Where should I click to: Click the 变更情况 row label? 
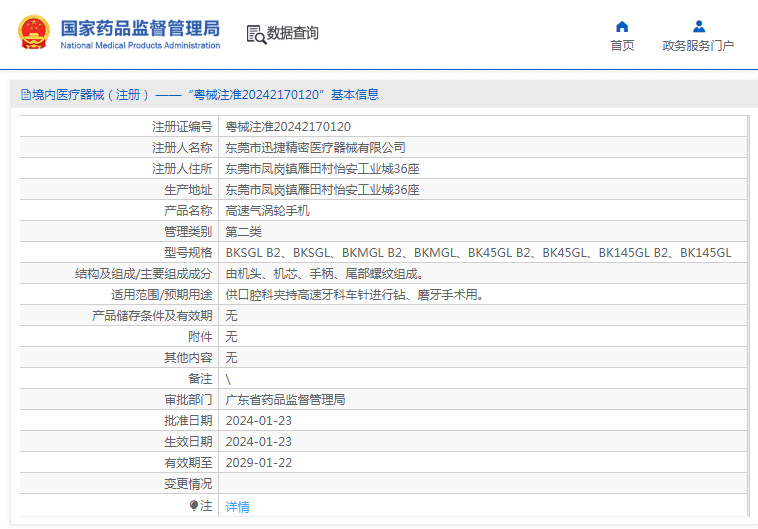click(x=188, y=484)
